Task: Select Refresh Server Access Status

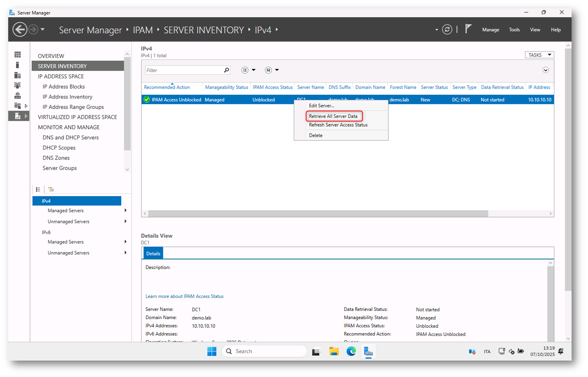Action: coord(338,125)
